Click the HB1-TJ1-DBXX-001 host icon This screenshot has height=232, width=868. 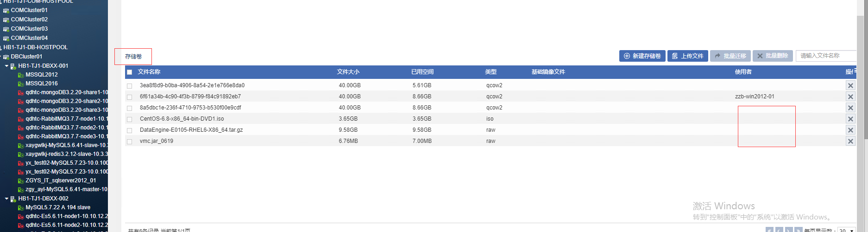tap(13, 66)
